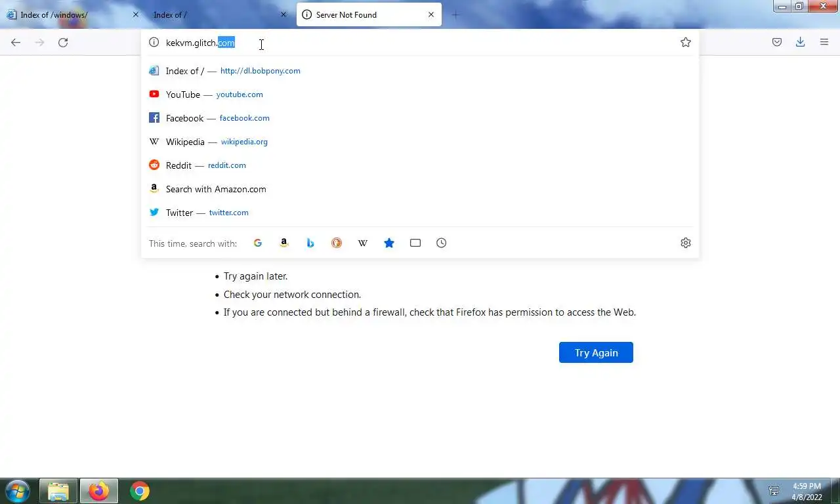Screen dimensions: 840x504
Task: Launch Google Chrome from the taskbar
Action: click(139, 491)
